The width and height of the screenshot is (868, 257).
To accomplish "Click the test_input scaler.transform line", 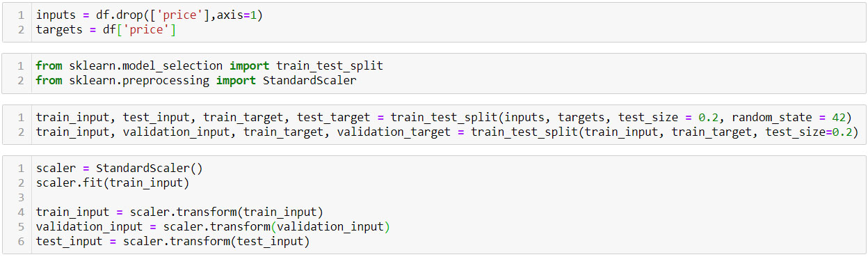I will coord(172,241).
